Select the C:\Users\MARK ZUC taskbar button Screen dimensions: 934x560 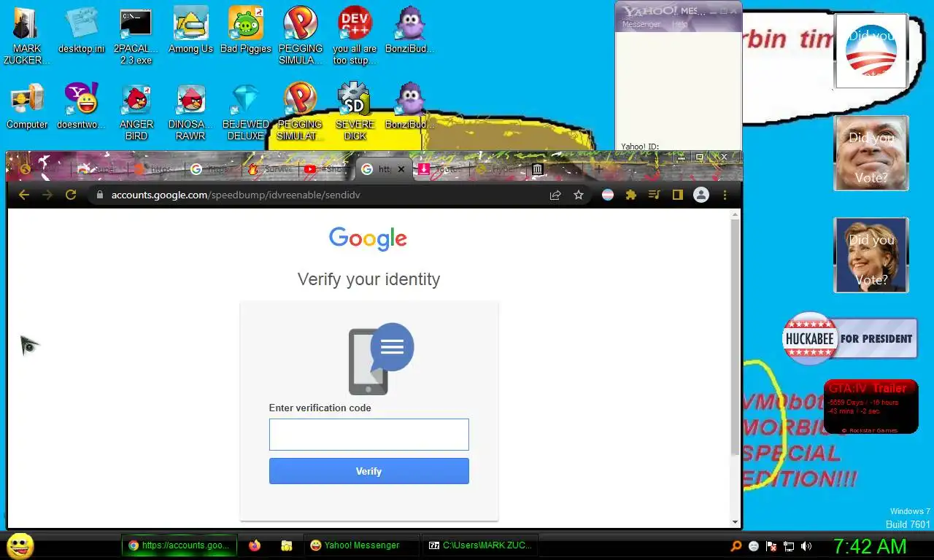[481, 545]
